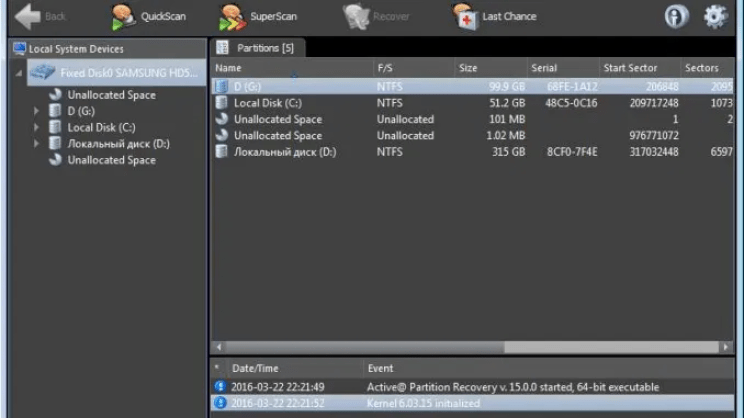Click the Back arrow button

pyautogui.click(x=28, y=17)
